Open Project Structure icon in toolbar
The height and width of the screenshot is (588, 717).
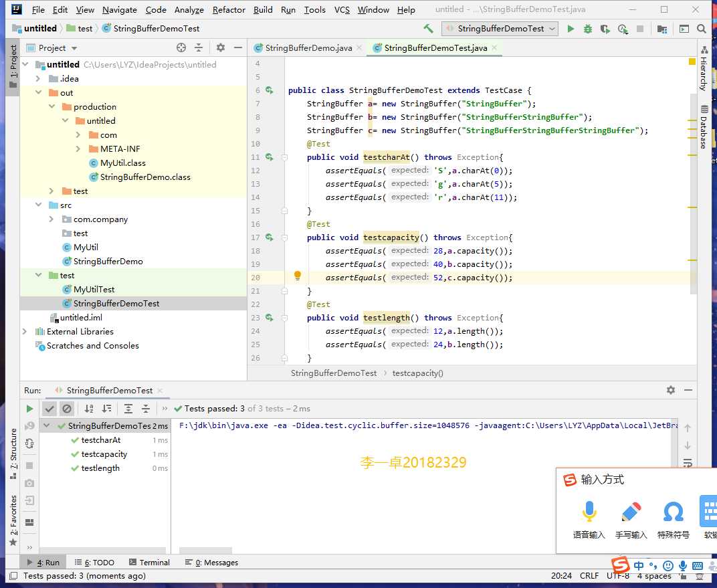pyautogui.click(x=661, y=29)
